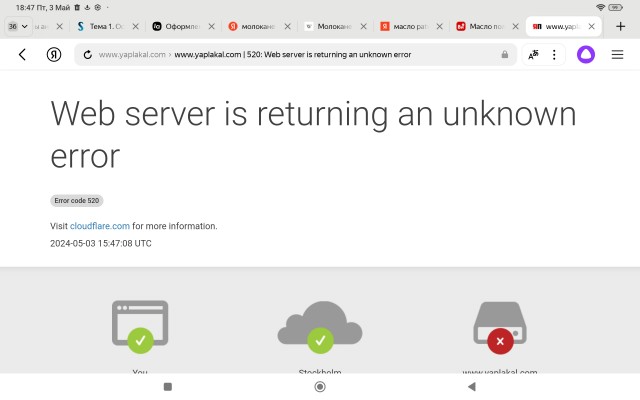
Task: Click the host server error status icon
Action: [x=500, y=328]
